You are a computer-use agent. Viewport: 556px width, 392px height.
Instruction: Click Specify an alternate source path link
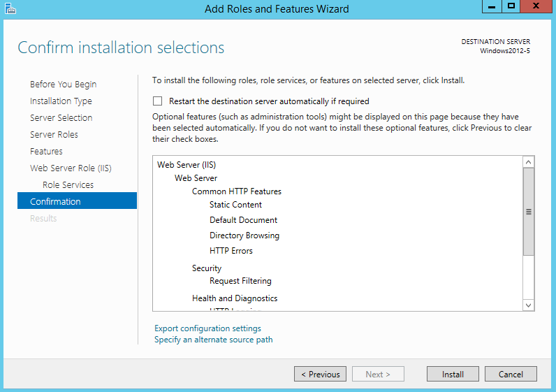213,340
